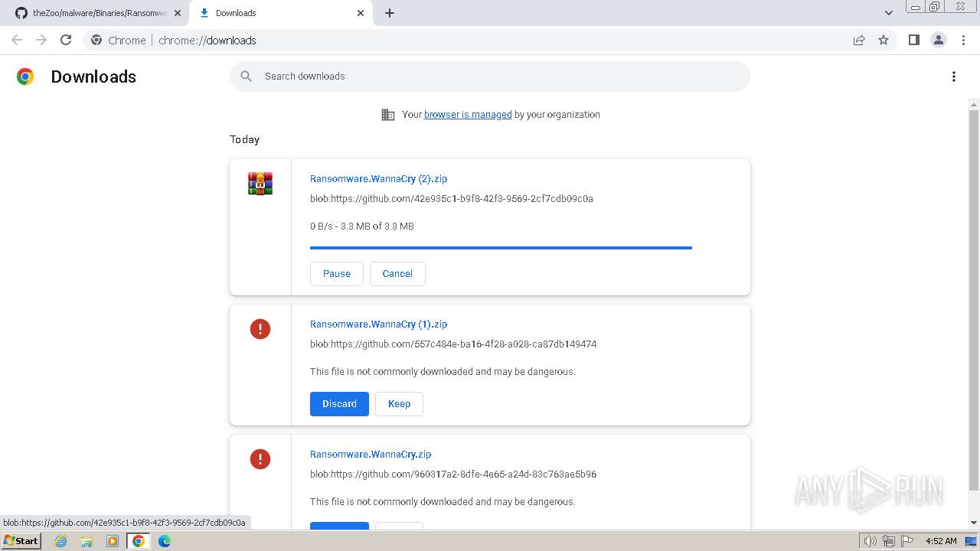Screen dimensions: 980x551
Task: Click the scrollbar up arrow
Action: pos(974,104)
